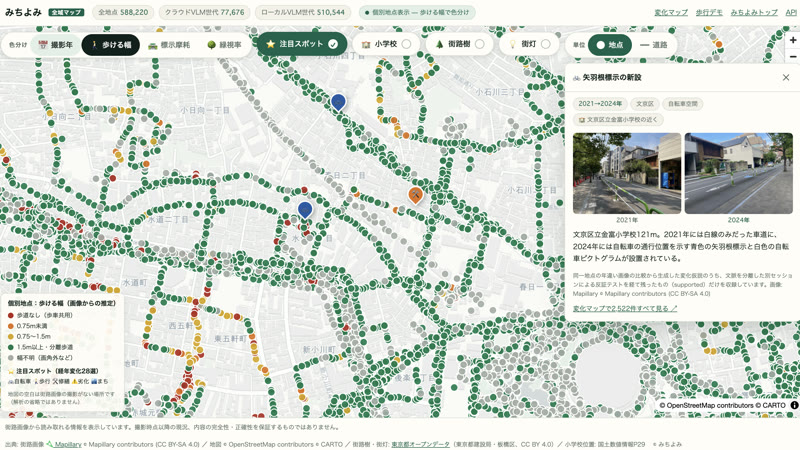800x450 pixels.
Task: Click the まち legend icon
Action: point(94,381)
